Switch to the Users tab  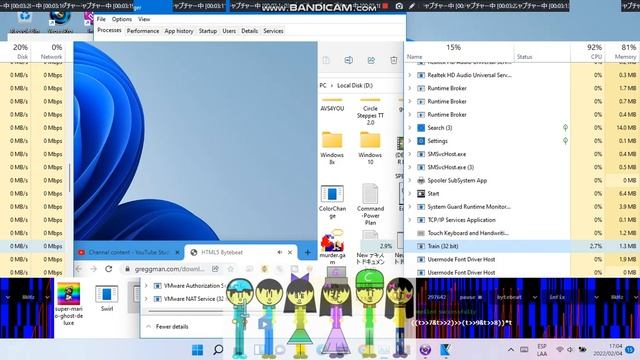tap(229, 31)
